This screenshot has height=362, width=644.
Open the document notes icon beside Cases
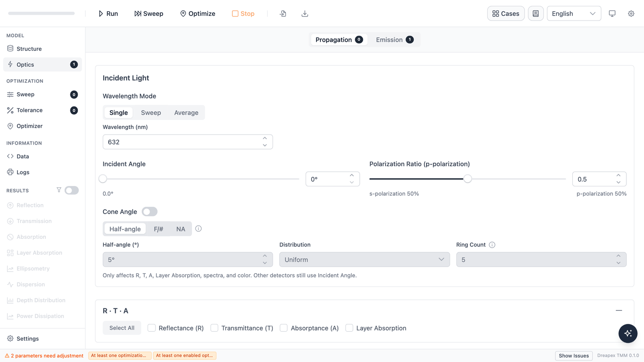click(x=536, y=13)
